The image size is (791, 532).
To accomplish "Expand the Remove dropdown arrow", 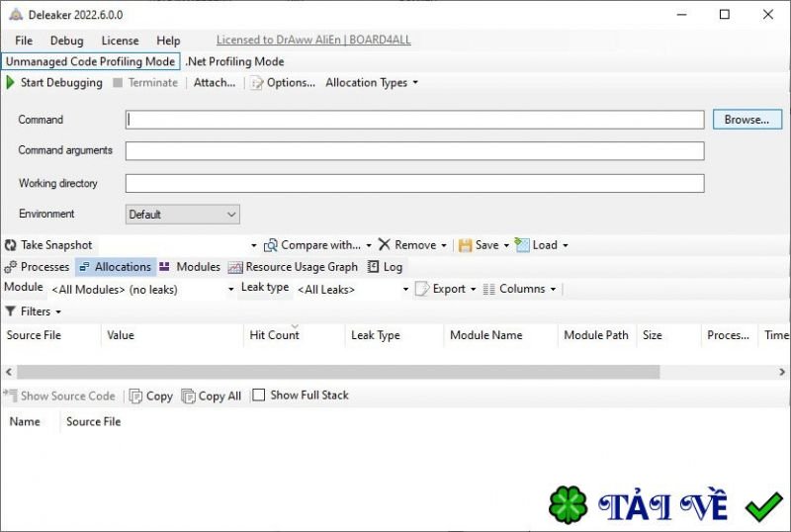I will coord(444,245).
